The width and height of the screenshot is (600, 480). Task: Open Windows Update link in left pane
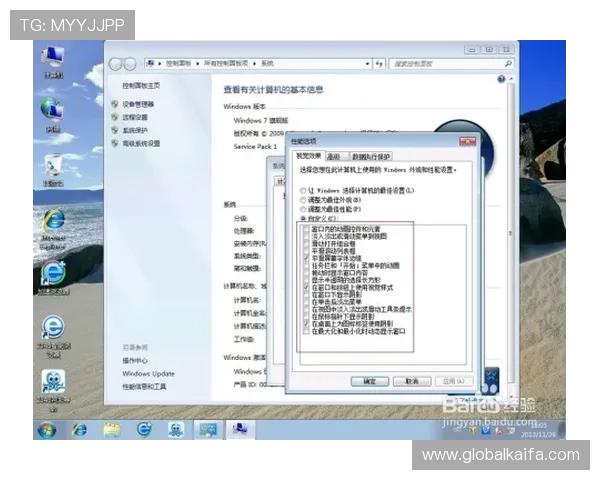pyautogui.click(x=148, y=374)
